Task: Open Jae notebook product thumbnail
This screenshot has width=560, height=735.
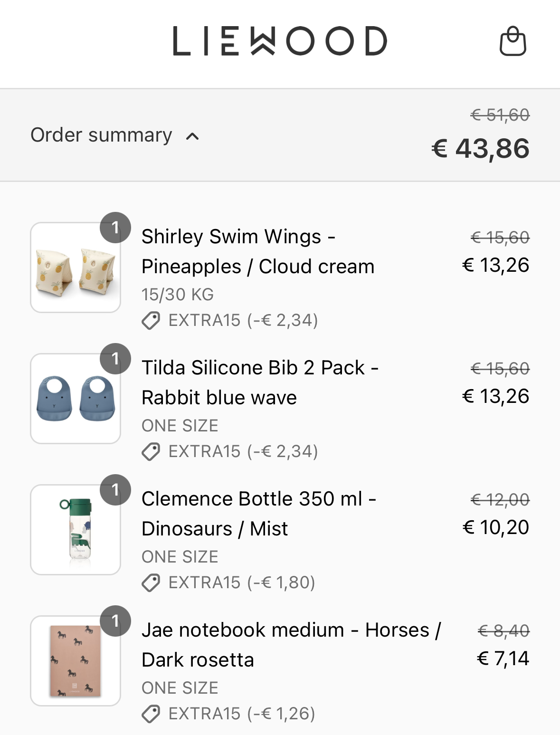Action: 76,661
